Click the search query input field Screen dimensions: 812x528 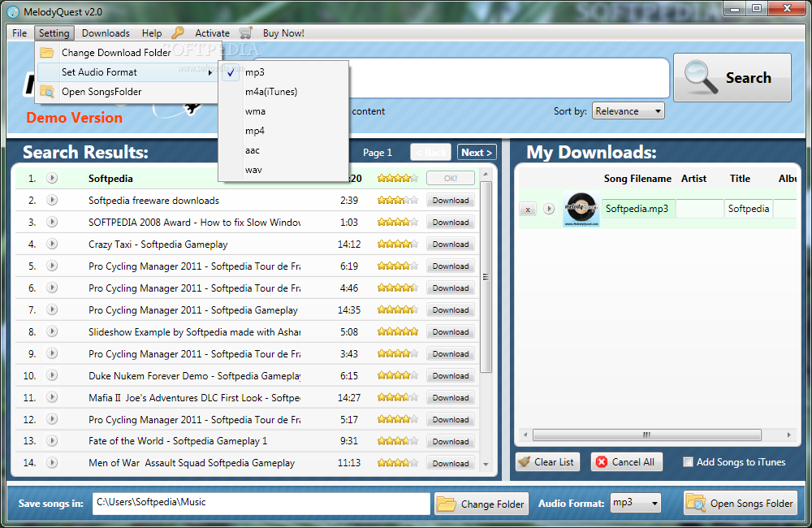click(510, 78)
